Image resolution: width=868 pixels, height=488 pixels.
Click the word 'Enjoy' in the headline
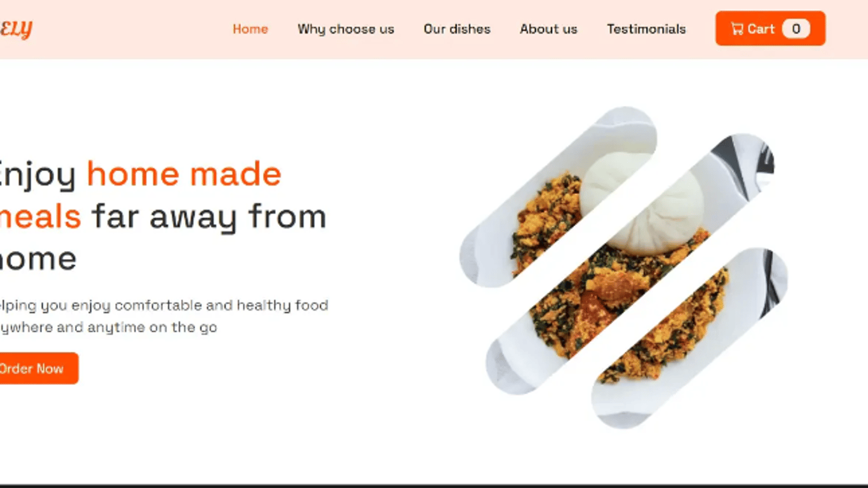[x=37, y=175]
